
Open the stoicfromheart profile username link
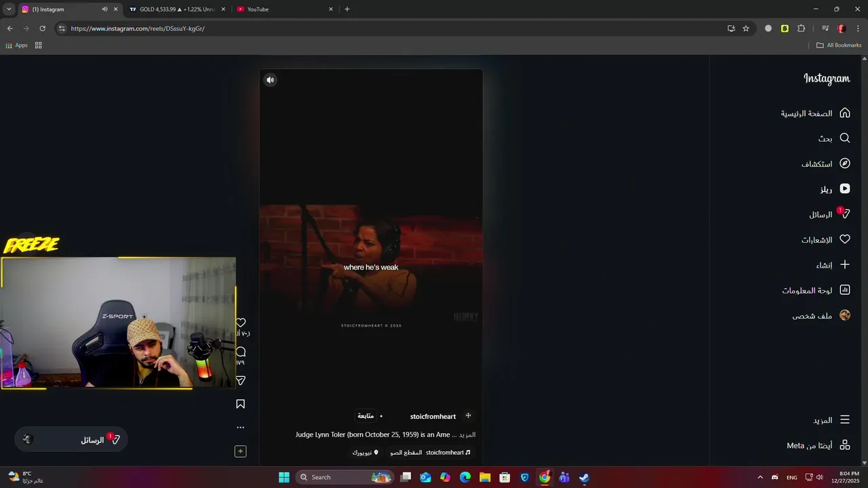pos(433,416)
